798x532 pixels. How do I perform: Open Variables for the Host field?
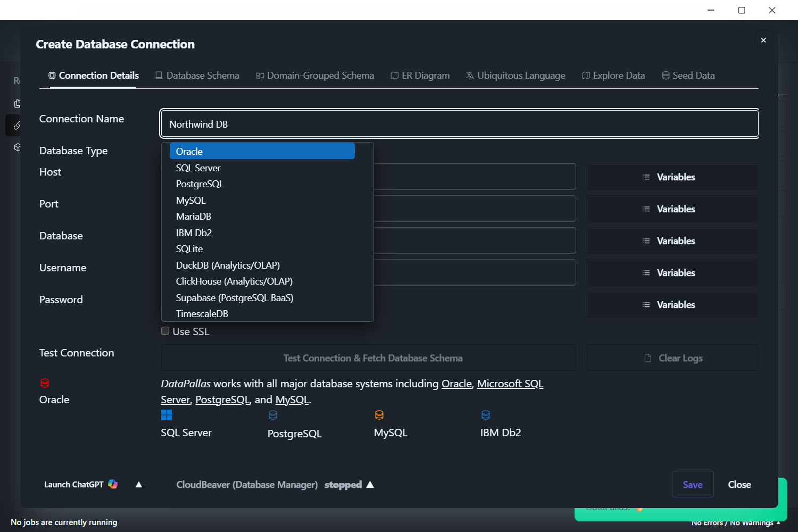click(672, 177)
